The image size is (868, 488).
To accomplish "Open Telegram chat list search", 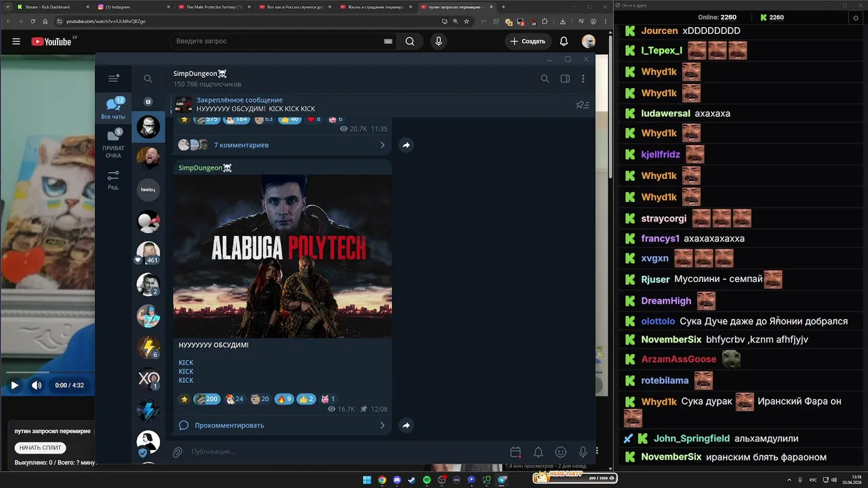I will point(148,79).
